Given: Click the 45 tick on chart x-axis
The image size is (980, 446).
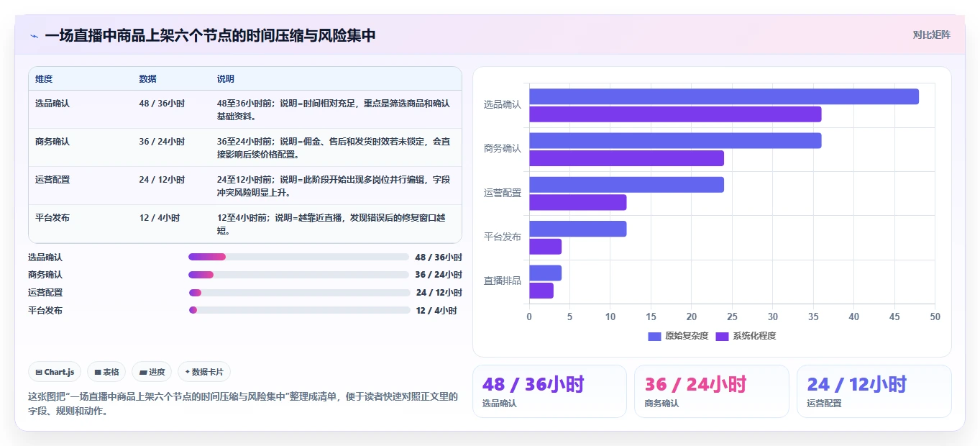Looking at the screenshot, I should (894, 317).
